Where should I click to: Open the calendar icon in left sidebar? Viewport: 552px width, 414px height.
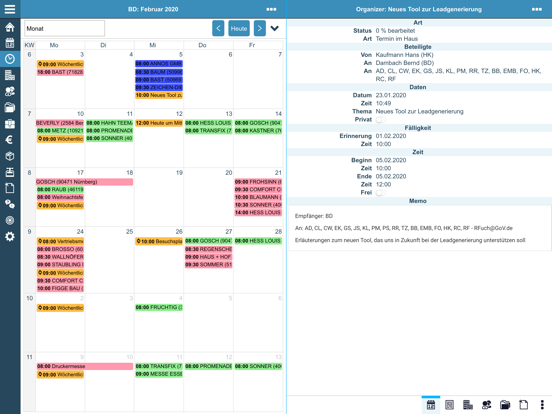point(10,43)
